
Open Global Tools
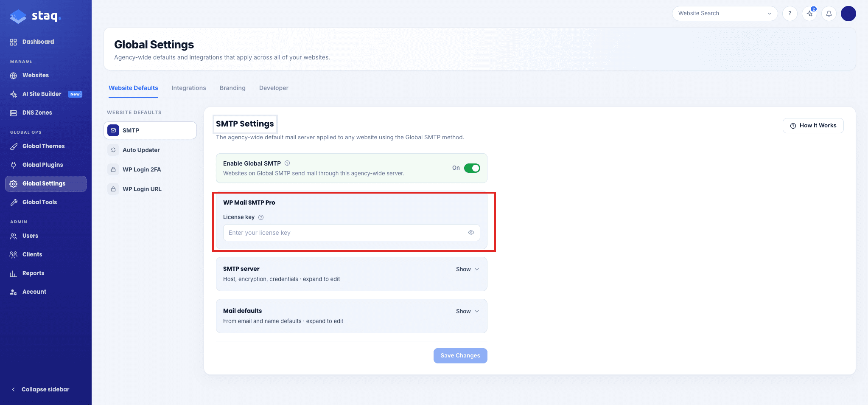point(46,202)
